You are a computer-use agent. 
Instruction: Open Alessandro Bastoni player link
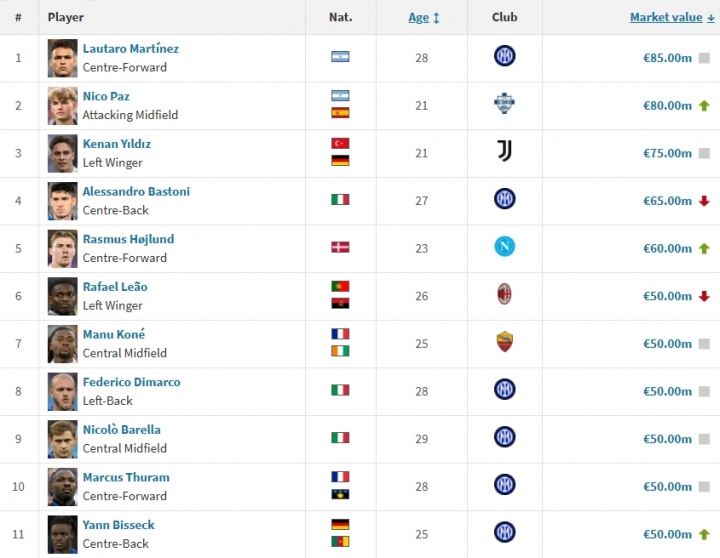point(136,192)
